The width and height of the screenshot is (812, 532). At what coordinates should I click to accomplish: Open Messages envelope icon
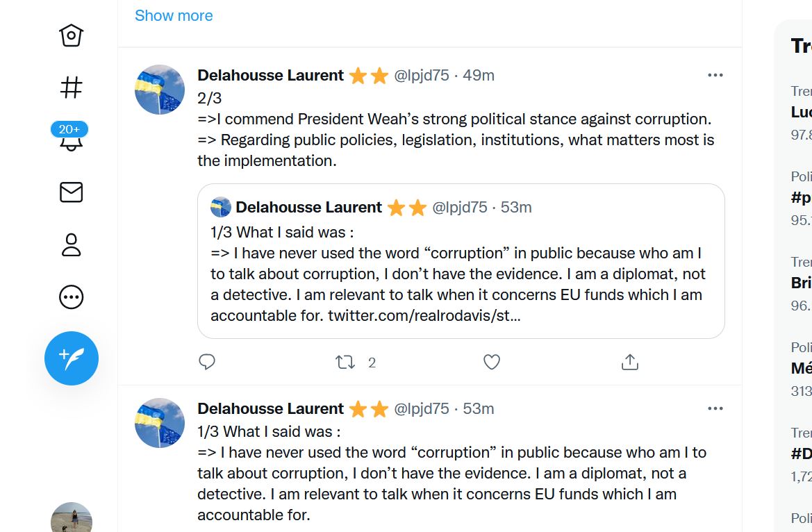(72, 192)
